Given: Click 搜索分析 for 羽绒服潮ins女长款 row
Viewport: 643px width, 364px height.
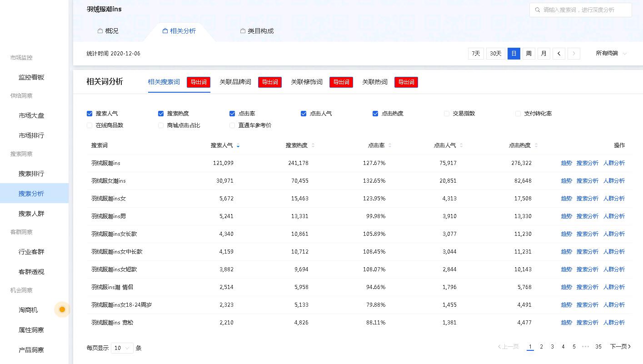Looking at the screenshot, I should click(x=588, y=234).
